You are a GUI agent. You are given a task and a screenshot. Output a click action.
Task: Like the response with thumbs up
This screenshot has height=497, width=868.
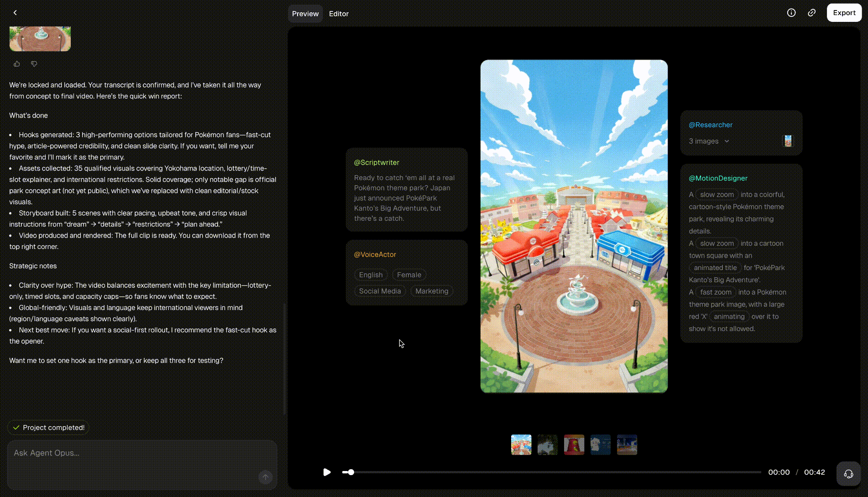pyautogui.click(x=17, y=64)
